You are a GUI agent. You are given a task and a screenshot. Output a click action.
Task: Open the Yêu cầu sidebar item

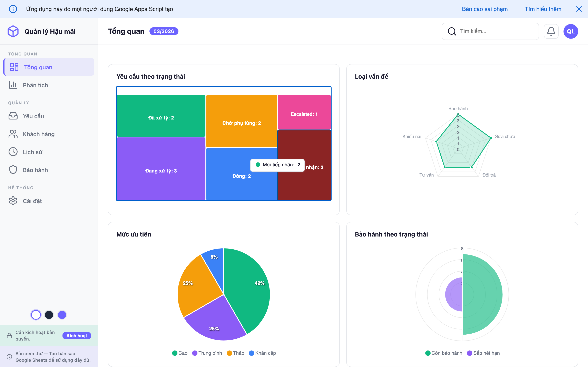[33, 116]
